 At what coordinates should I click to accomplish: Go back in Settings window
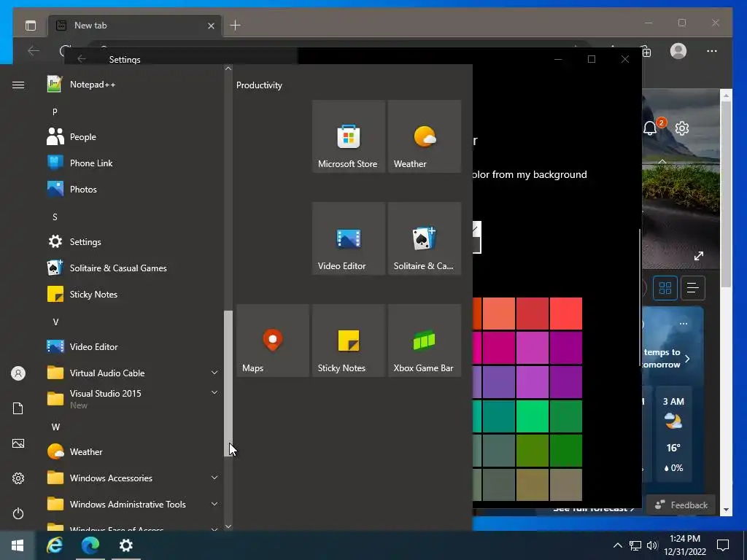click(x=82, y=58)
